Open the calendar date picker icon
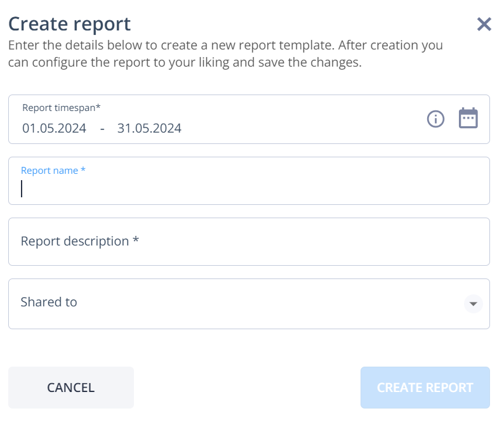The height and width of the screenshot is (425, 504). [468, 118]
